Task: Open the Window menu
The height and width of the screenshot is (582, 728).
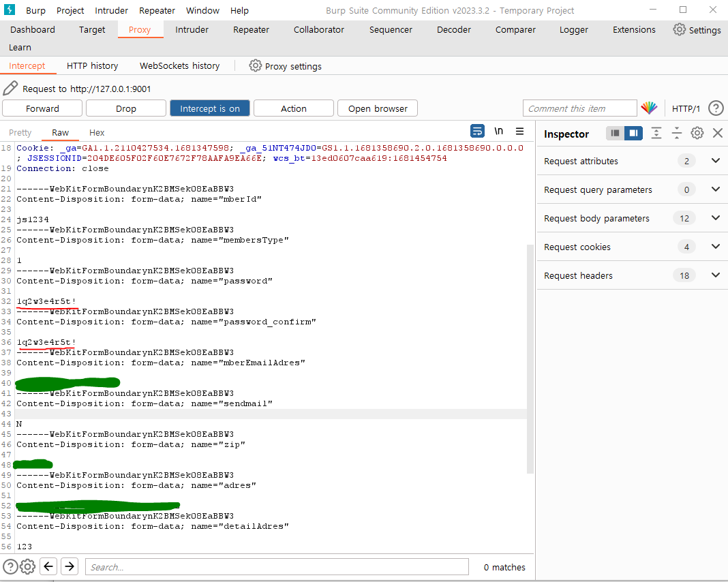Action: 202,10
